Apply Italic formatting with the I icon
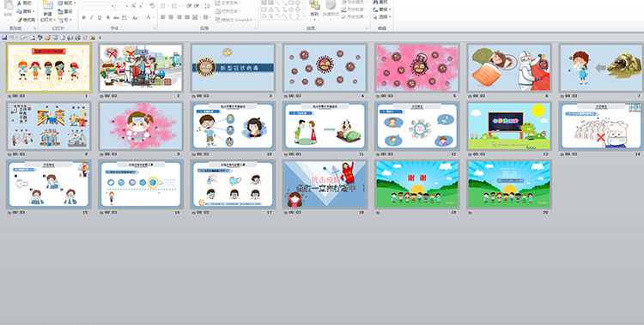This screenshot has width=644, height=325. pyautogui.click(x=92, y=18)
